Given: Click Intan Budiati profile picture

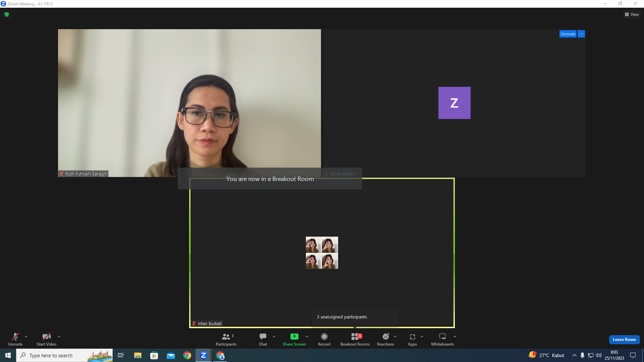Looking at the screenshot, I should (x=322, y=253).
